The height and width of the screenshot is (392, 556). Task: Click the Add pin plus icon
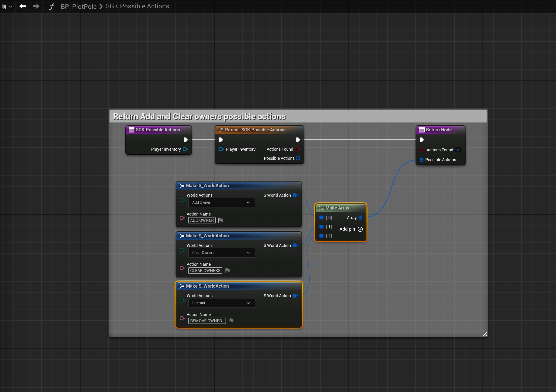(360, 229)
